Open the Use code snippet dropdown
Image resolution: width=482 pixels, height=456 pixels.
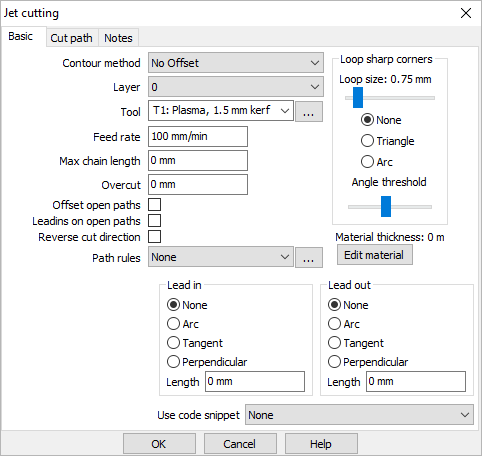pos(359,415)
